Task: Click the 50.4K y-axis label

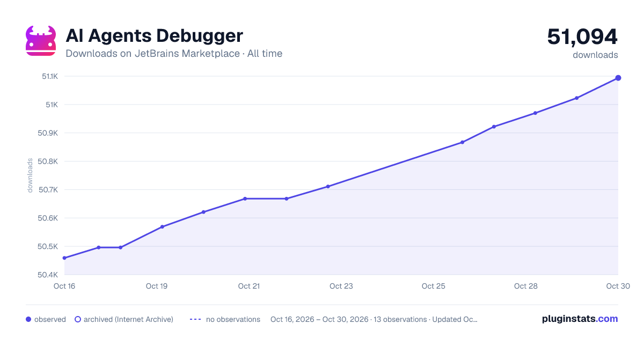Action: pyautogui.click(x=48, y=275)
